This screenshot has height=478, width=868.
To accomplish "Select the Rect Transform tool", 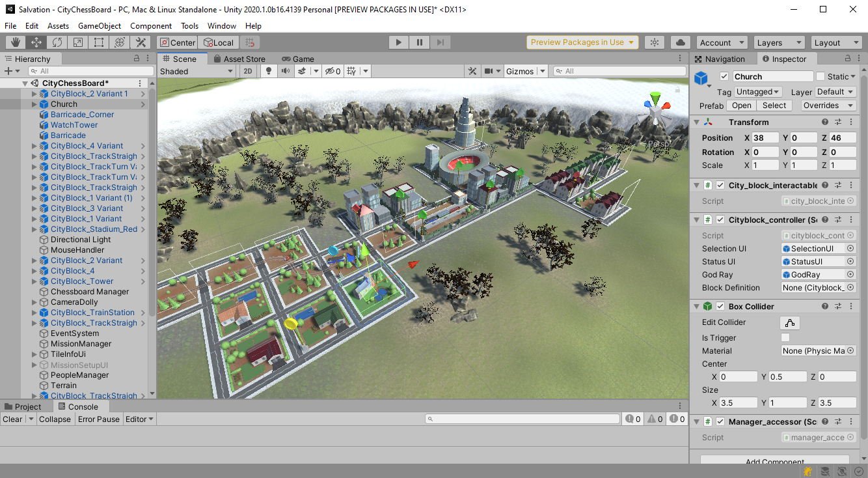I will click(99, 42).
